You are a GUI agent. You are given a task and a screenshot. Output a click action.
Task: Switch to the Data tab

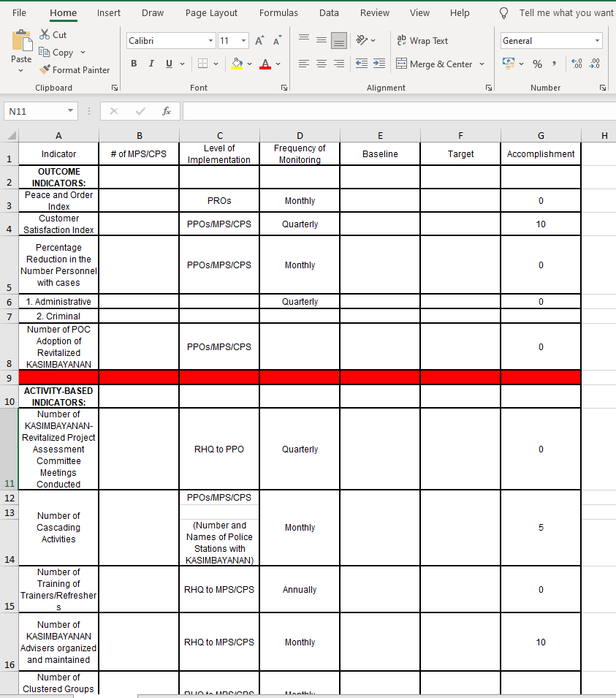(329, 13)
